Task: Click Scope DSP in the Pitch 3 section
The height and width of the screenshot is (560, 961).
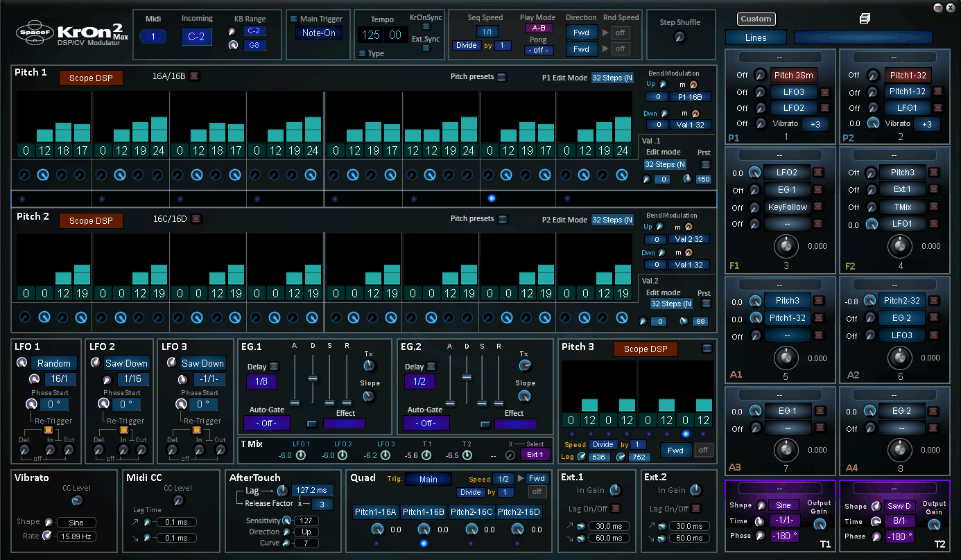Action: point(646,349)
